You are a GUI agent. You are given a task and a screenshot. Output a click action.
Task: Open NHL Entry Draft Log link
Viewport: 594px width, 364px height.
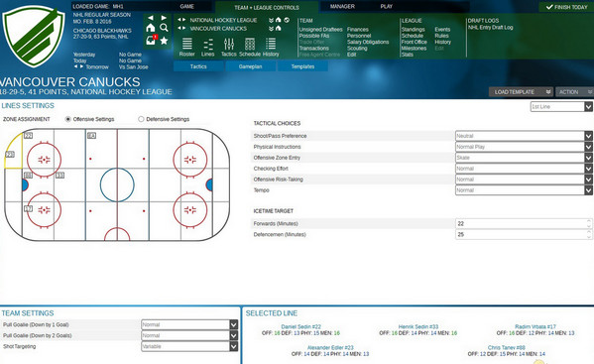pyautogui.click(x=490, y=27)
